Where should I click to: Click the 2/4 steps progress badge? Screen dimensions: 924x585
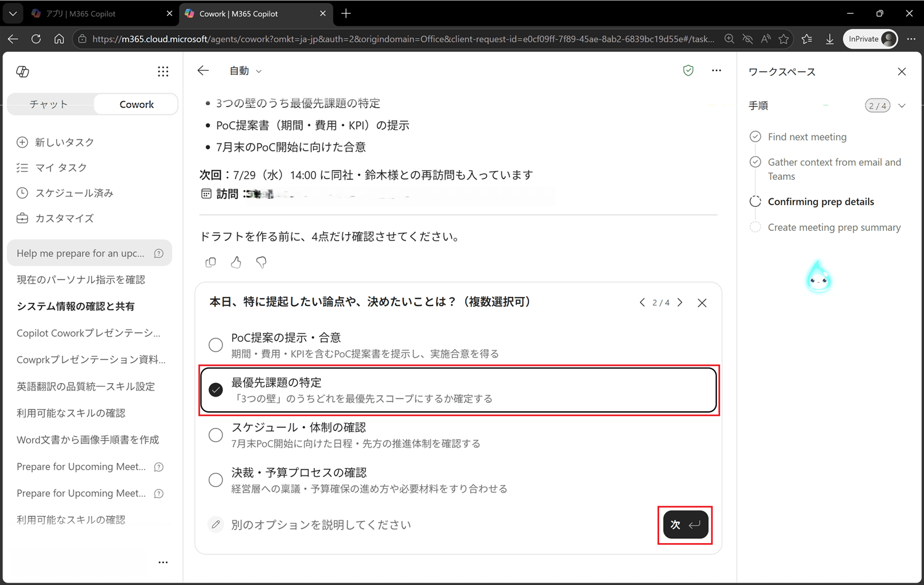[877, 106]
